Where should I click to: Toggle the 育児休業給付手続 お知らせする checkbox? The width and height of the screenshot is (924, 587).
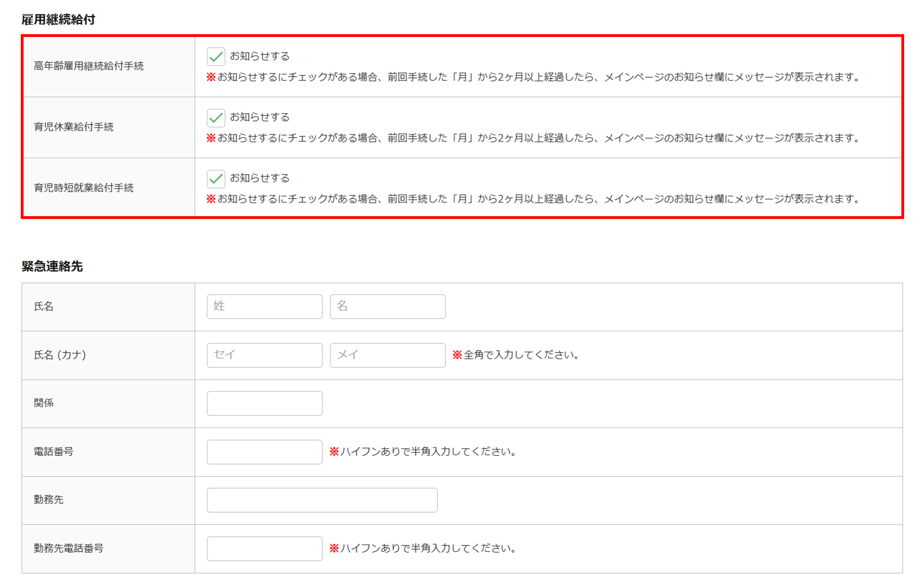point(216,118)
